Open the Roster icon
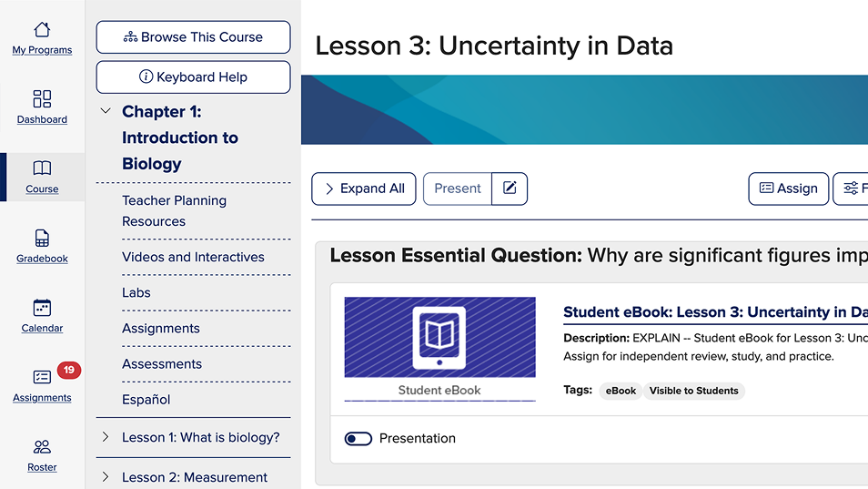The image size is (868, 489). (x=42, y=447)
